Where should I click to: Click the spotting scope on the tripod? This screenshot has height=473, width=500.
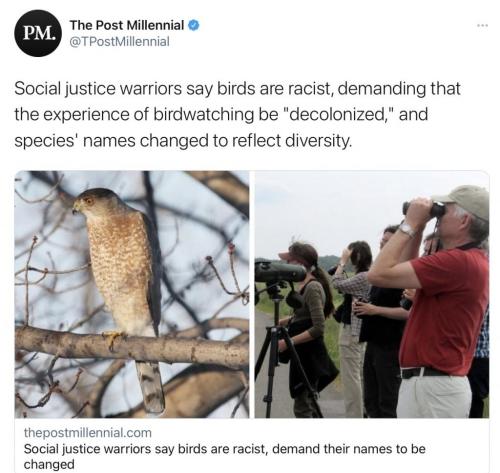click(x=280, y=272)
